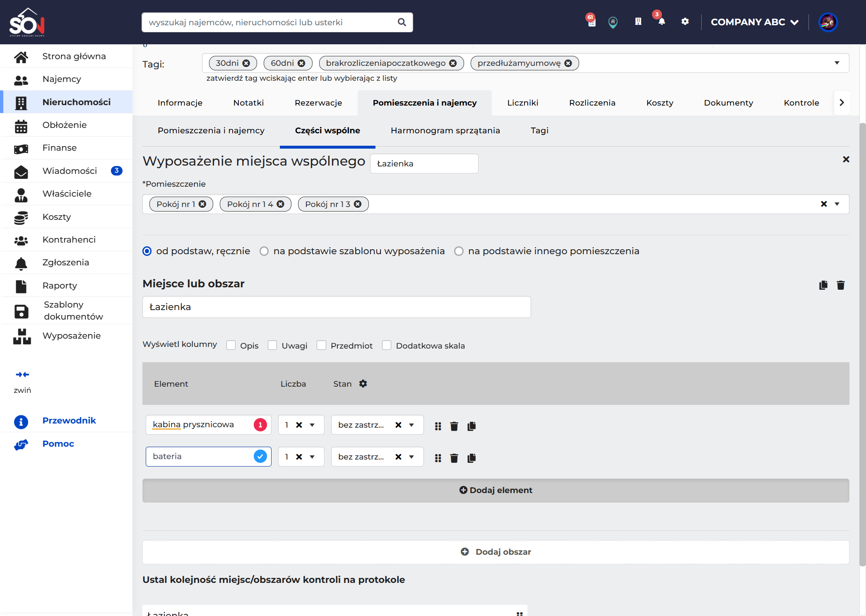Switch to the Liczniki tab
This screenshot has height=616, width=866.
point(523,103)
